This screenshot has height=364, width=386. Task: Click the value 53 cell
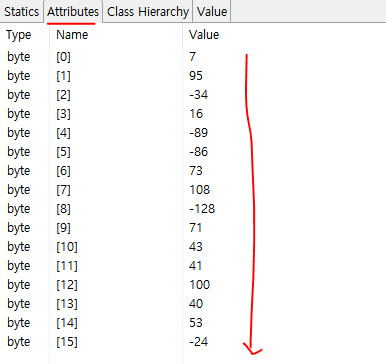coord(196,323)
